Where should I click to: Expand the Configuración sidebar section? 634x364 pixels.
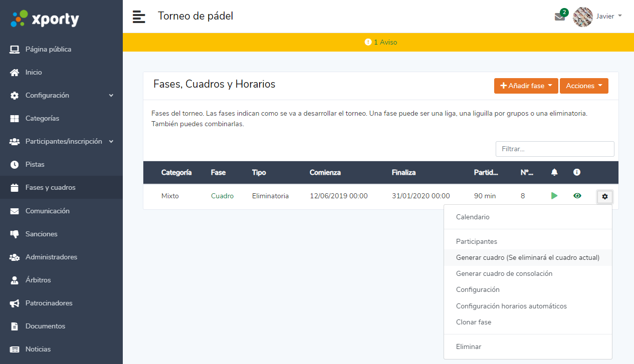[x=61, y=95]
